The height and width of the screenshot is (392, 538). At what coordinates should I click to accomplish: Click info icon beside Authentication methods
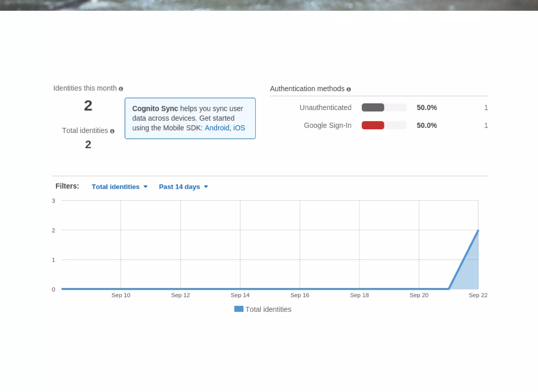[349, 90]
